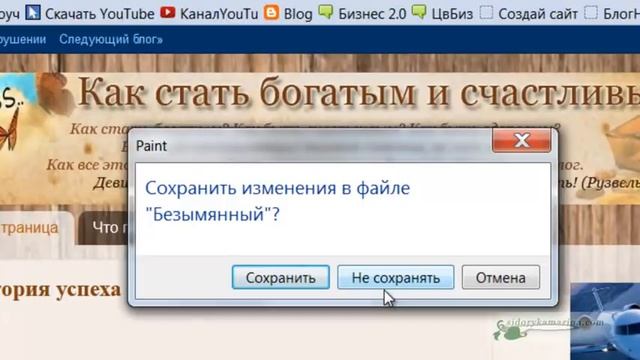Open the Бизнес 2.0 bookmark
The image size is (640, 360).
click(x=372, y=14)
